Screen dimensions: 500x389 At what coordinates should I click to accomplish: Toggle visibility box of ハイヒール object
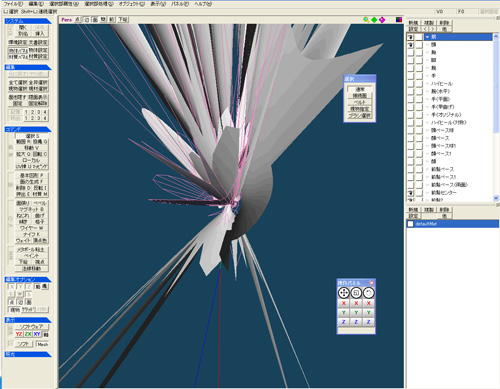(410, 84)
